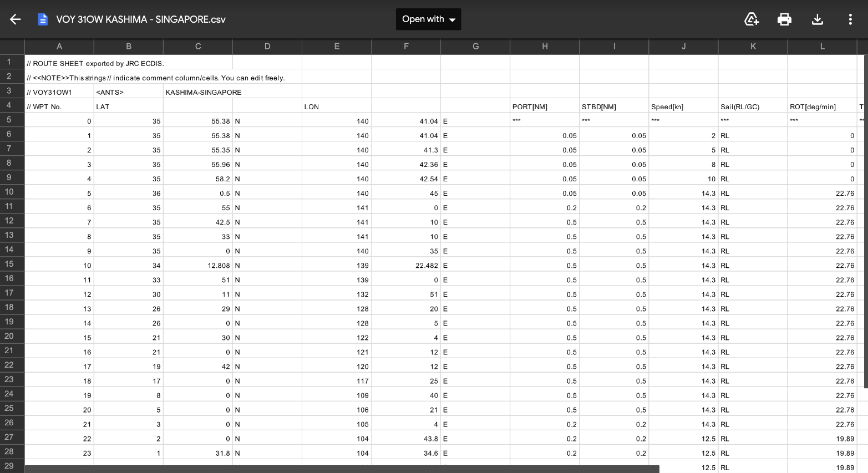Select row 29 header
This screenshot has width=868, height=473.
pyautogui.click(x=9, y=466)
